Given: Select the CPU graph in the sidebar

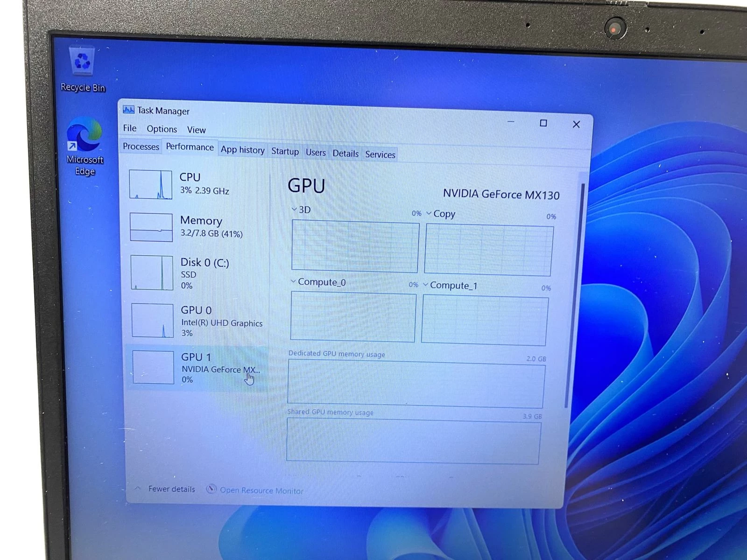Looking at the screenshot, I should tap(187, 184).
